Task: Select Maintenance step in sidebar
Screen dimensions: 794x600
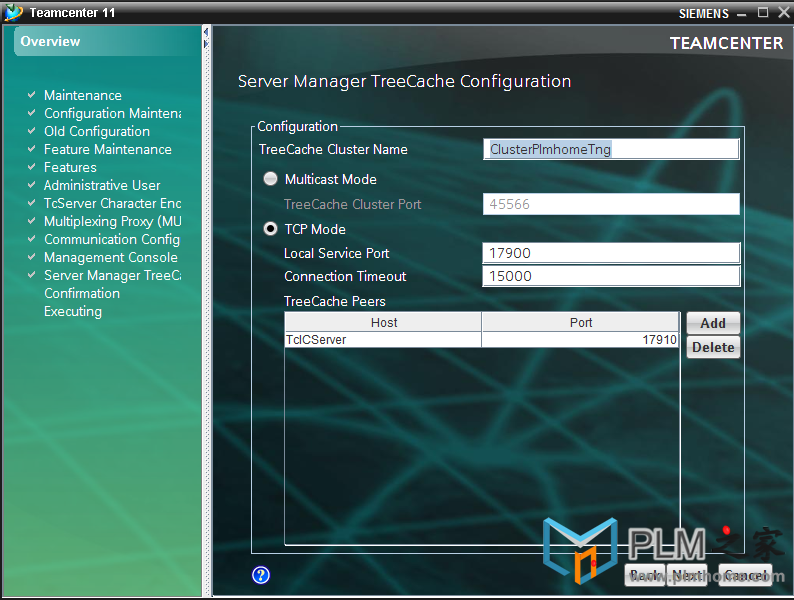Action: coord(83,95)
